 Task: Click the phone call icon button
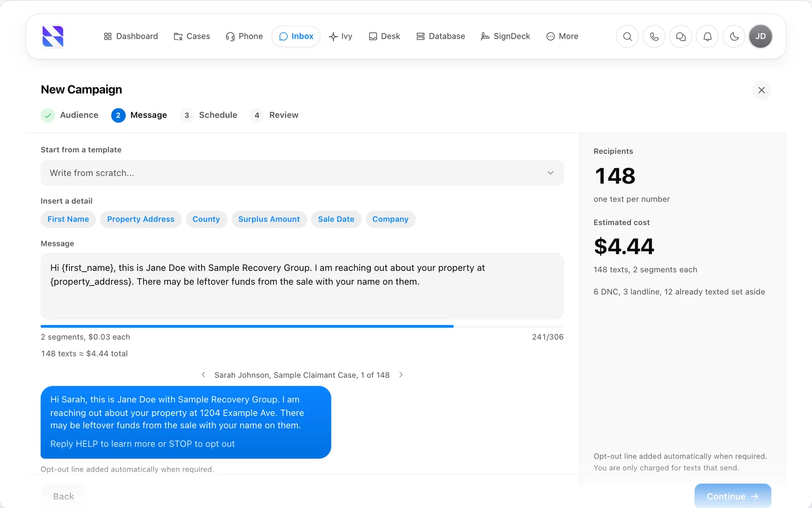[654, 37]
